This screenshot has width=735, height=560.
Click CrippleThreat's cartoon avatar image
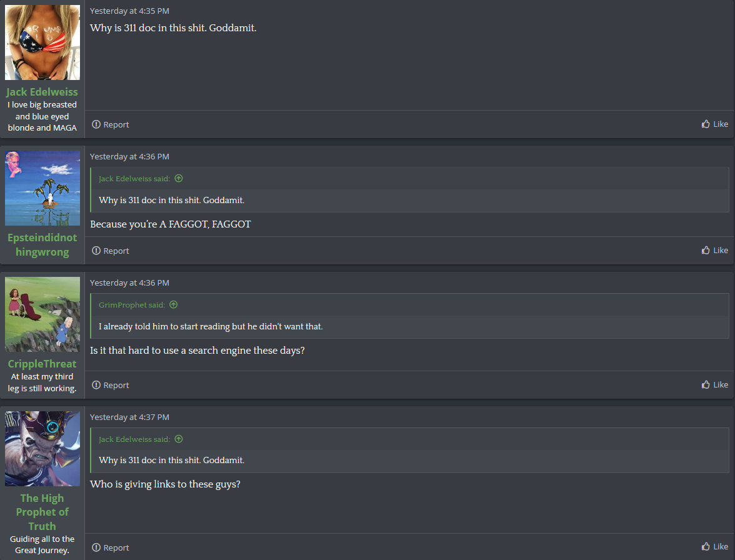tap(42, 314)
